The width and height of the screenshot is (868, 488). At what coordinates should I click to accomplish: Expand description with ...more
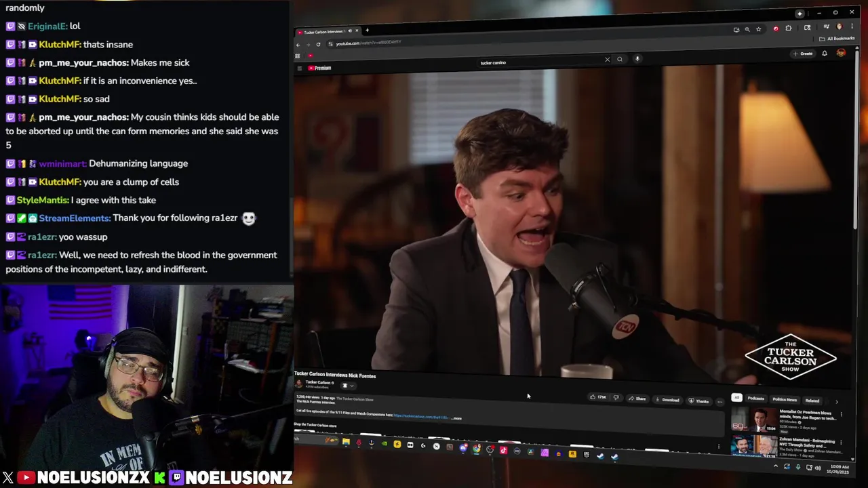tap(456, 418)
